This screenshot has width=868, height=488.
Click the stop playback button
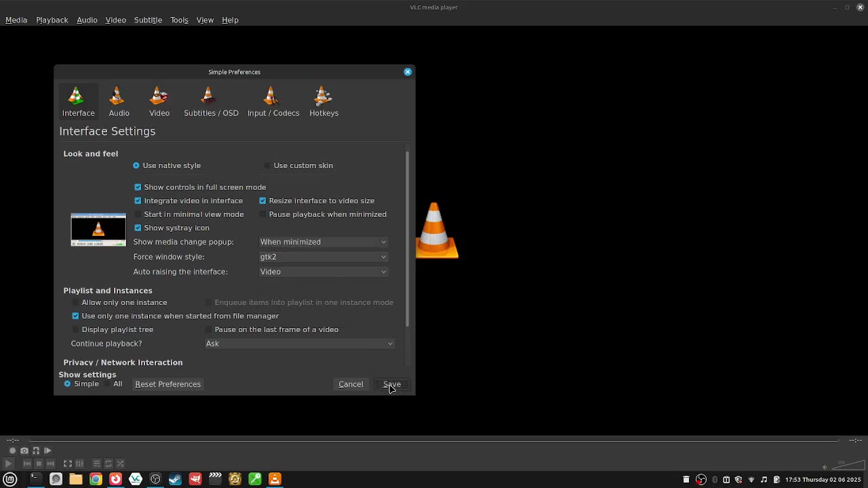click(39, 464)
